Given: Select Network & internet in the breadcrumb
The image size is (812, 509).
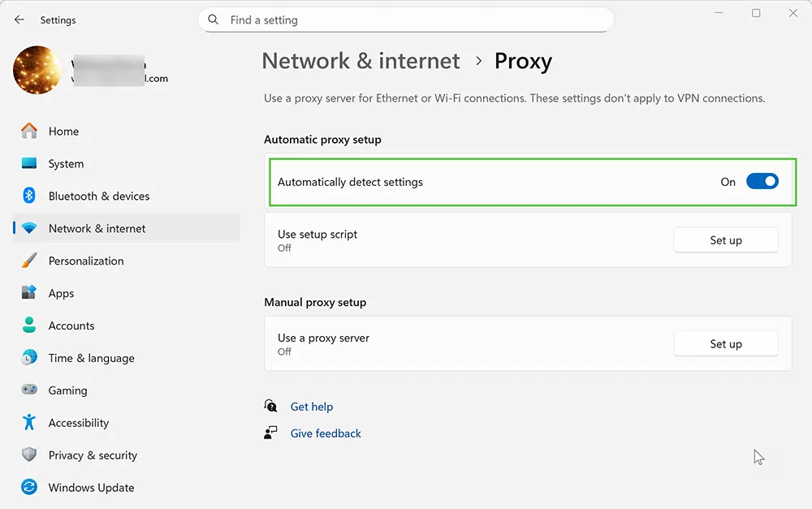Looking at the screenshot, I should pos(361,61).
